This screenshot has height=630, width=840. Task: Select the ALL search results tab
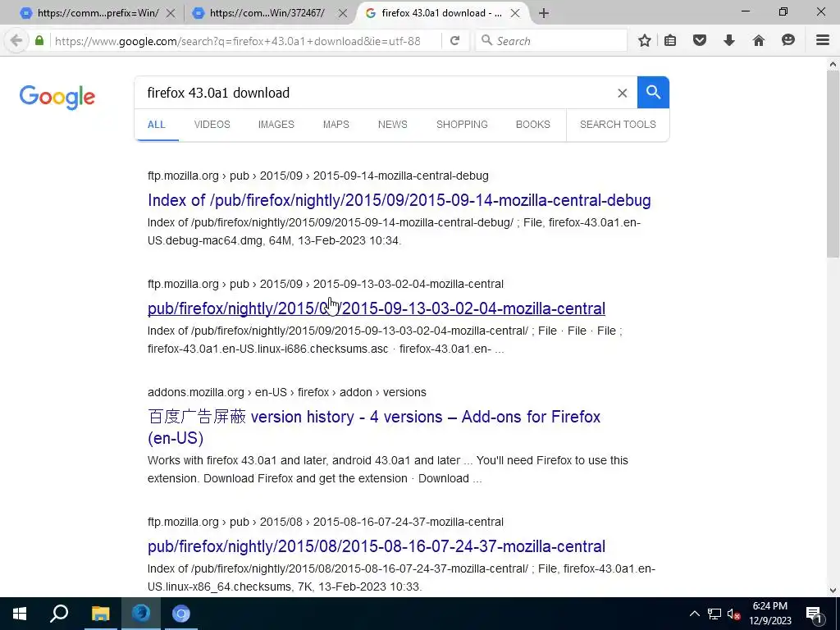(157, 125)
